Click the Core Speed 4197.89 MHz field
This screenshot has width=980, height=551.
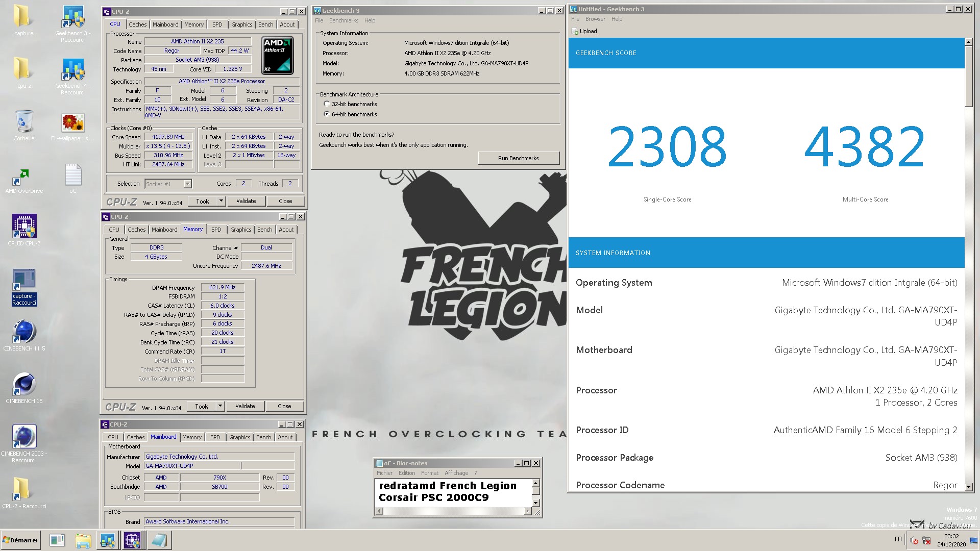[x=168, y=137]
